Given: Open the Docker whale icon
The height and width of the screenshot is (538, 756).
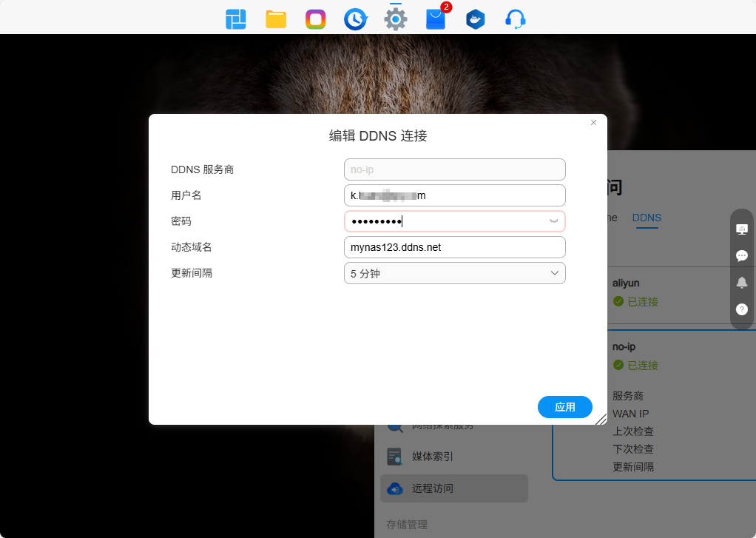Looking at the screenshot, I should 476,20.
